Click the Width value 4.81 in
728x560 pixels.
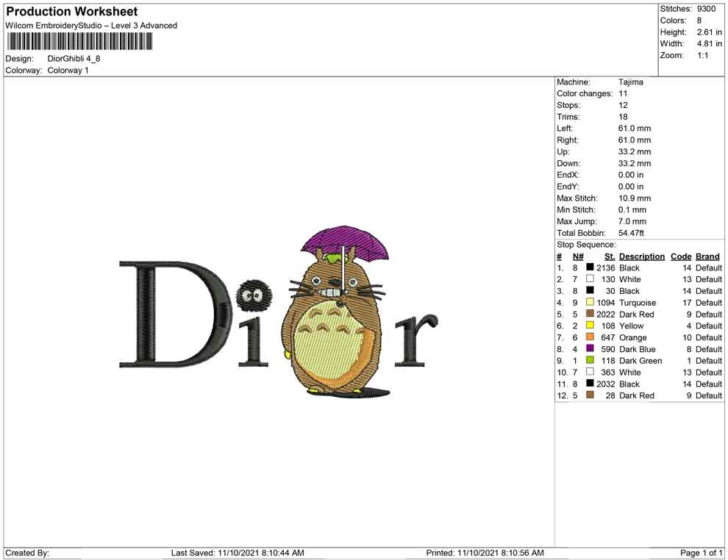pos(710,43)
